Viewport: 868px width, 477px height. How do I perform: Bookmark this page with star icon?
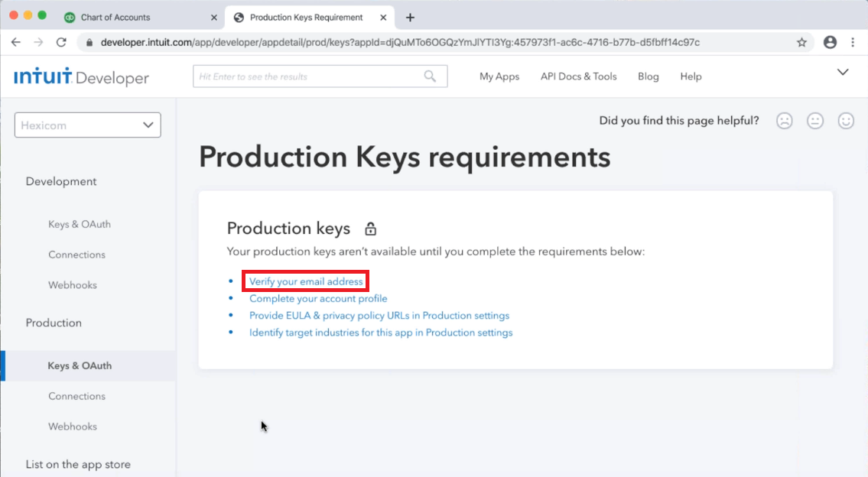[801, 42]
